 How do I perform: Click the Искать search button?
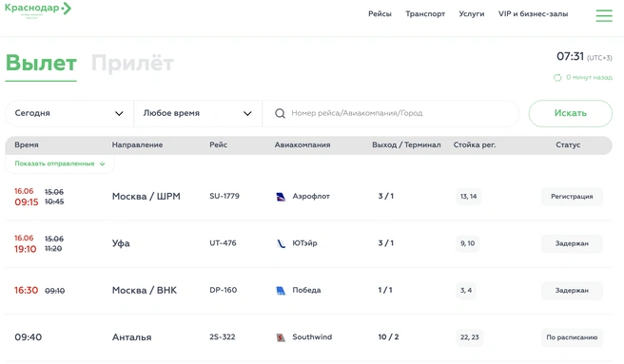point(571,113)
